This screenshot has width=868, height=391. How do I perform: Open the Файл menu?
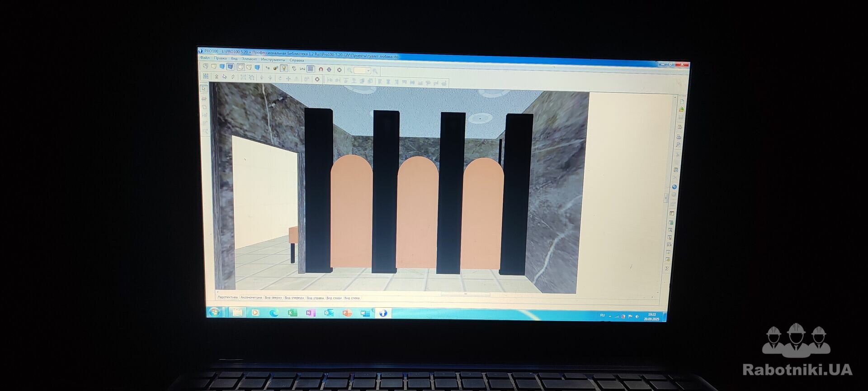(x=205, y=58)
